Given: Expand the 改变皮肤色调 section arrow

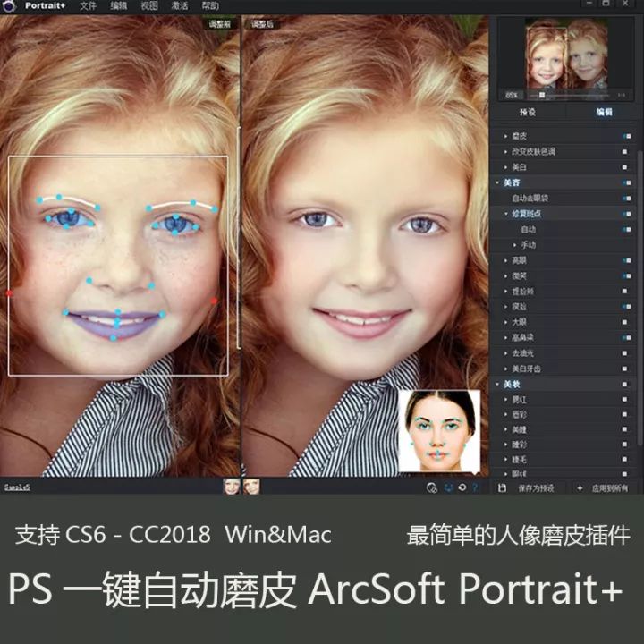Looking at the screenshot, I should click(x=505, y=152).
